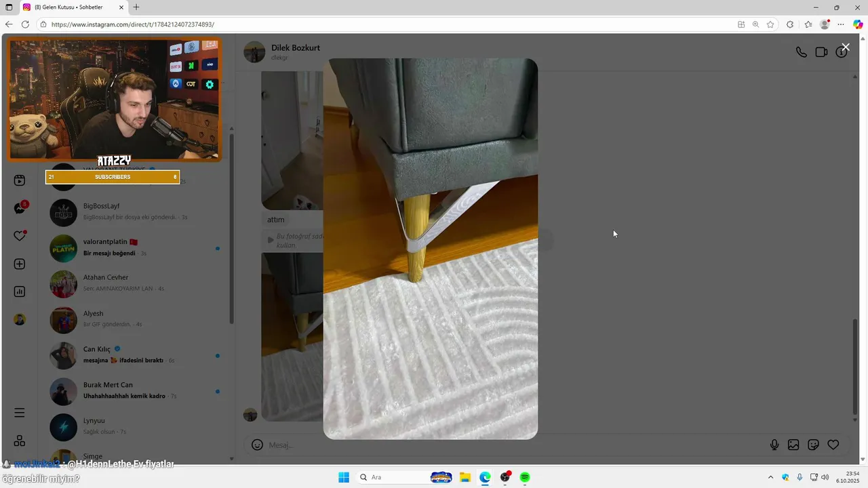Open the favorites list icon
The image size is (868, 488).
tap(808, 24)
